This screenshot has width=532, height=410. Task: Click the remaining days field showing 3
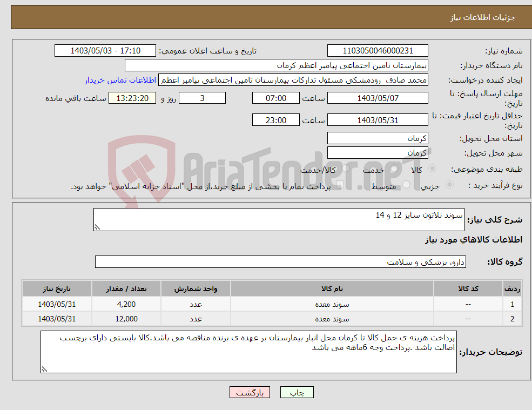202,98
